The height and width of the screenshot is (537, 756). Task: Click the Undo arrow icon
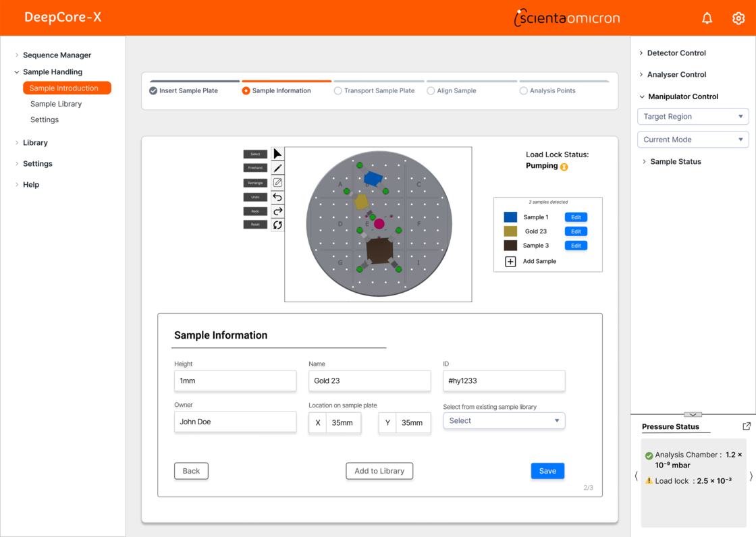tap(277, 197)
